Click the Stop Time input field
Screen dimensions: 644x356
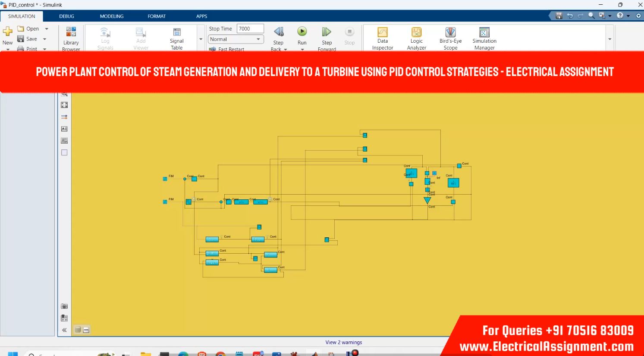tap(250, 29)
